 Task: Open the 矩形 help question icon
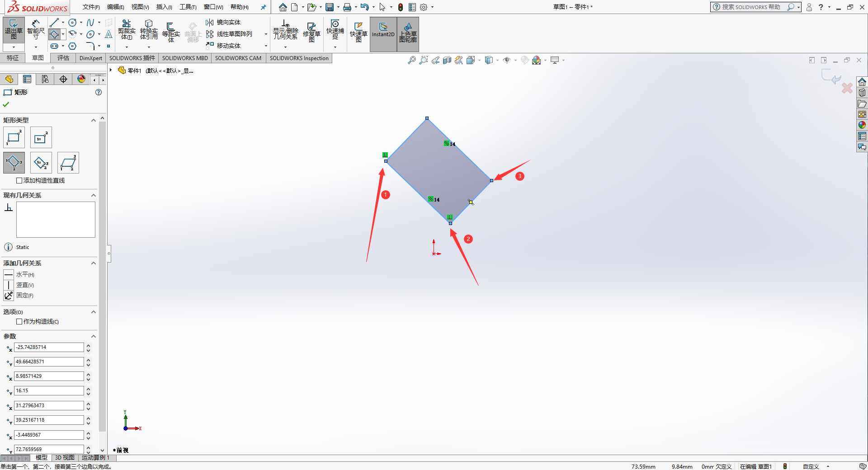pyautogui.click(x=99, y=92)
